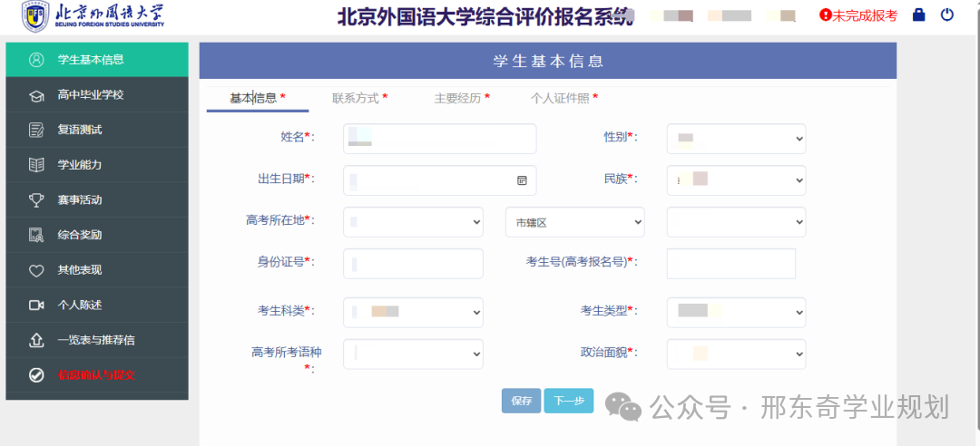
Task: Expand the 性别 dropdown
Action: [x=736, y=139]
